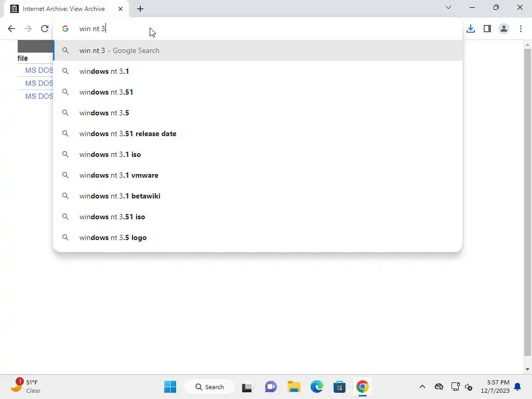The image size is (532, 399).
Task: Click the search icon beside 'windows nt 3.1 vmware'
Action: [x=65, y=175]
